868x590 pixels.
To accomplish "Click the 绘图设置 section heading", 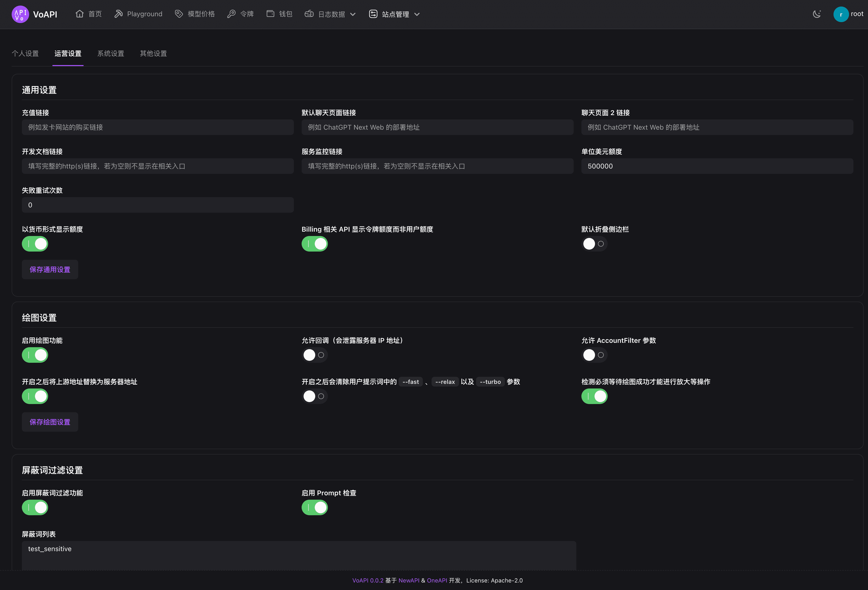I will pyautogui.click(x=39, y=318).
